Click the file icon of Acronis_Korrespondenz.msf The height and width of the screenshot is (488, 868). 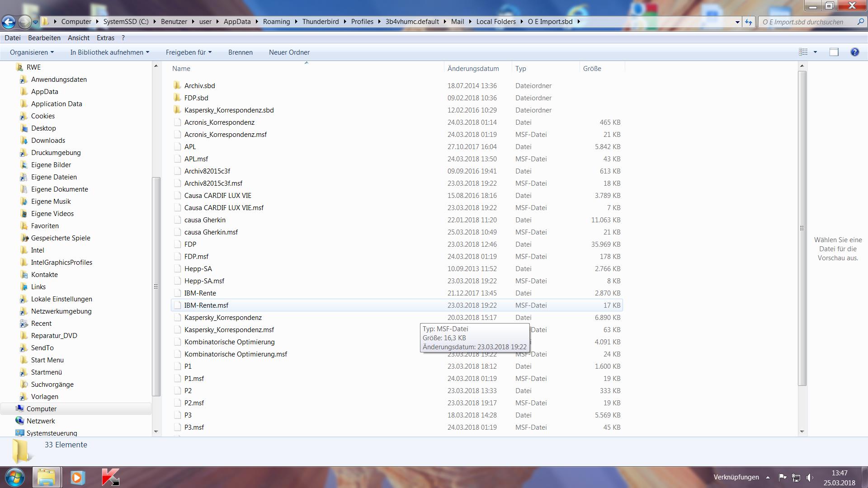(177, 134)
